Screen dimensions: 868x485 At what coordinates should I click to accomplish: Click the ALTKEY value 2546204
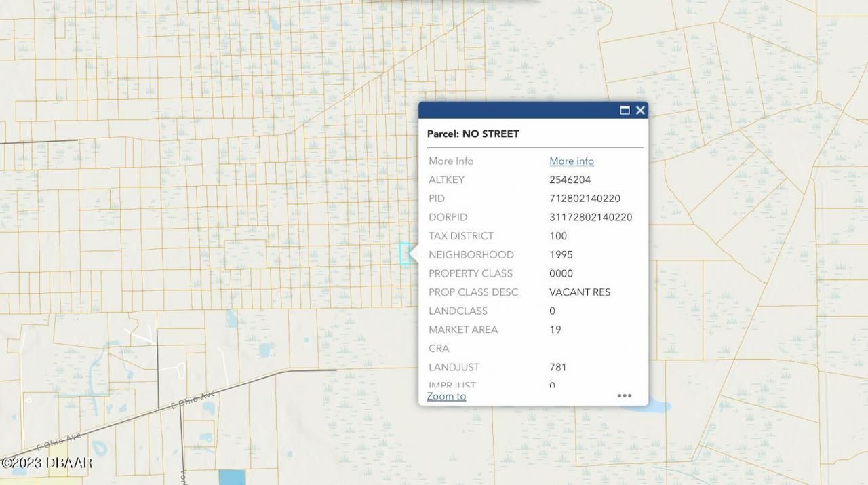tap(570, 180)
